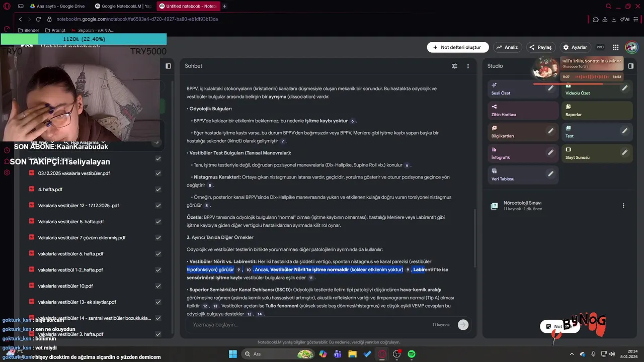Image resolution: width=644 pixels, height=362 pixels.
Task: Uncheck vakalarla vestibüler 6. hafta.pdf source
Action: click(x=158, y=254)
